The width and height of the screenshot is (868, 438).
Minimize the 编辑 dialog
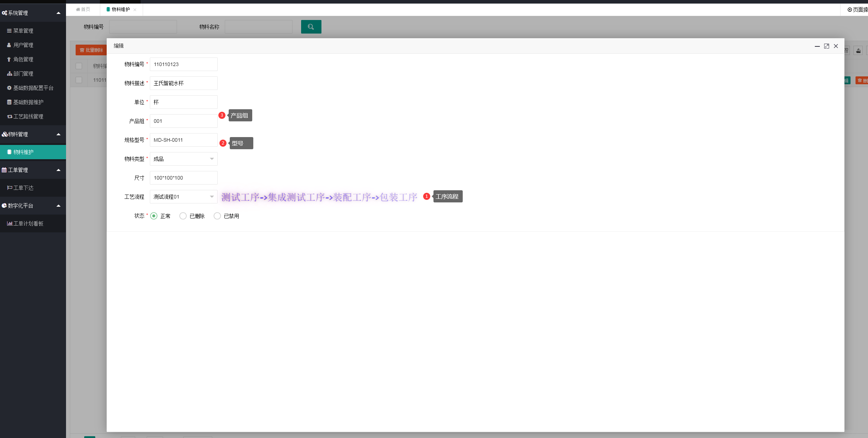pyautogui.click(x=817, y=46)
